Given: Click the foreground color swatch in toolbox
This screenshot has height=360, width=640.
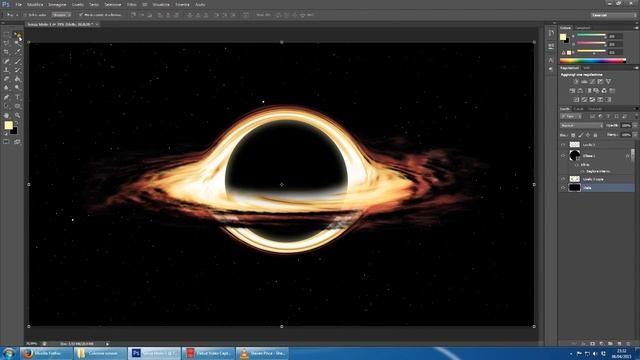Looking at the screenshot, I should coord(8,125).
